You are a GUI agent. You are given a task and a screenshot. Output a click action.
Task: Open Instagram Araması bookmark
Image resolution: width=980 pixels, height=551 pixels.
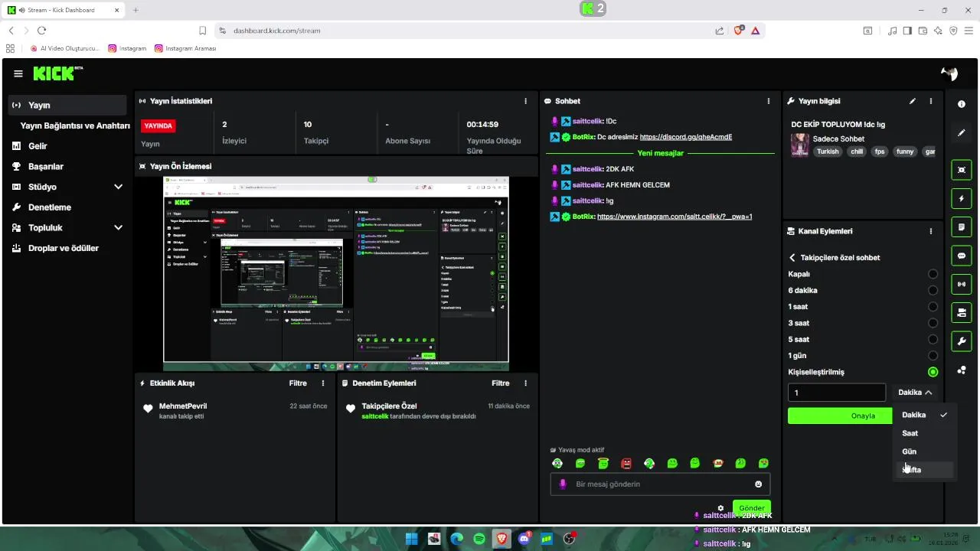[x=185, y=48]
